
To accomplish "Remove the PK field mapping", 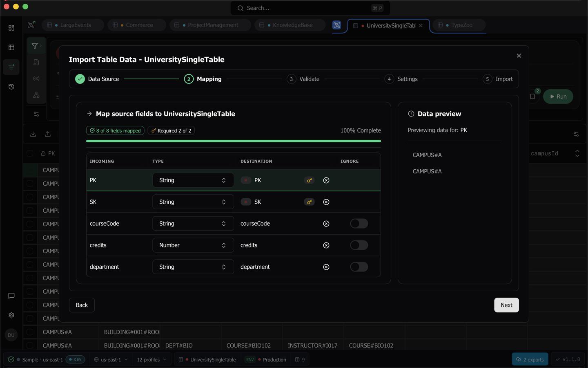I will tap(326, 180).
